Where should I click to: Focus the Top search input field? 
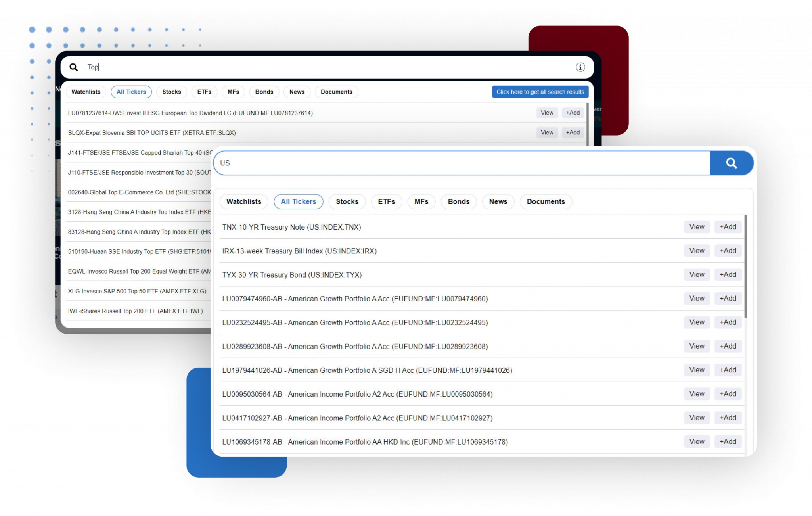click(x=327, y=67)
